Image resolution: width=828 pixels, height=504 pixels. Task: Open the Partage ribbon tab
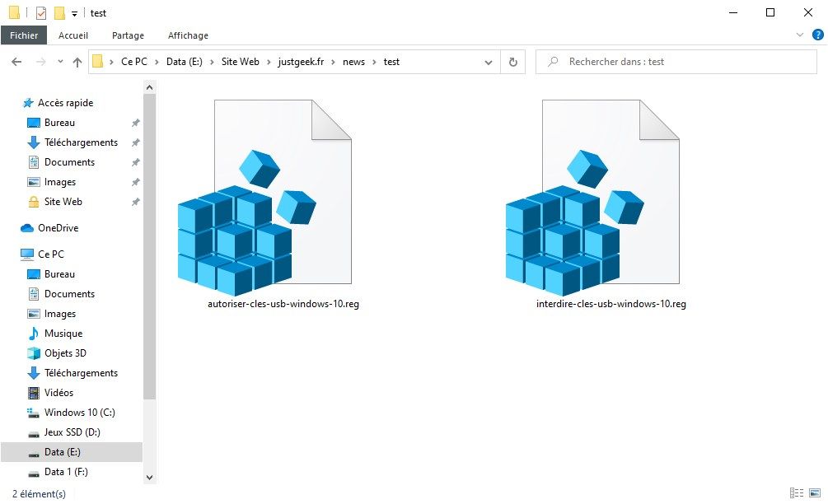pos(128,35)
